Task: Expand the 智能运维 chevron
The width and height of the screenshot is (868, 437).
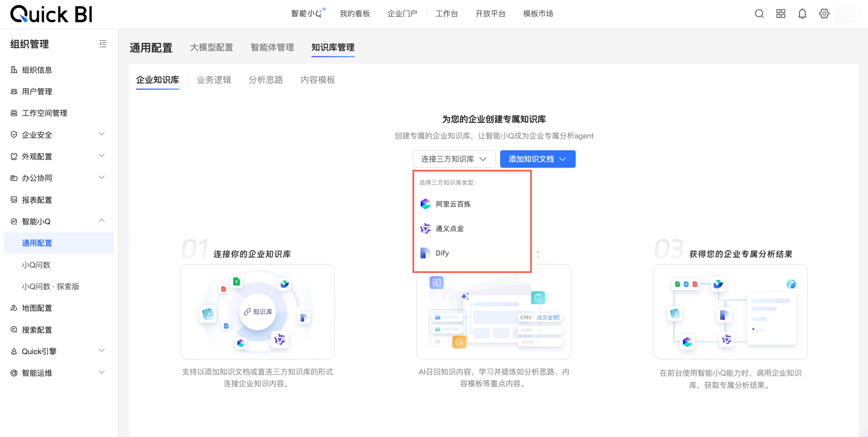Action: tap(102, 372)
